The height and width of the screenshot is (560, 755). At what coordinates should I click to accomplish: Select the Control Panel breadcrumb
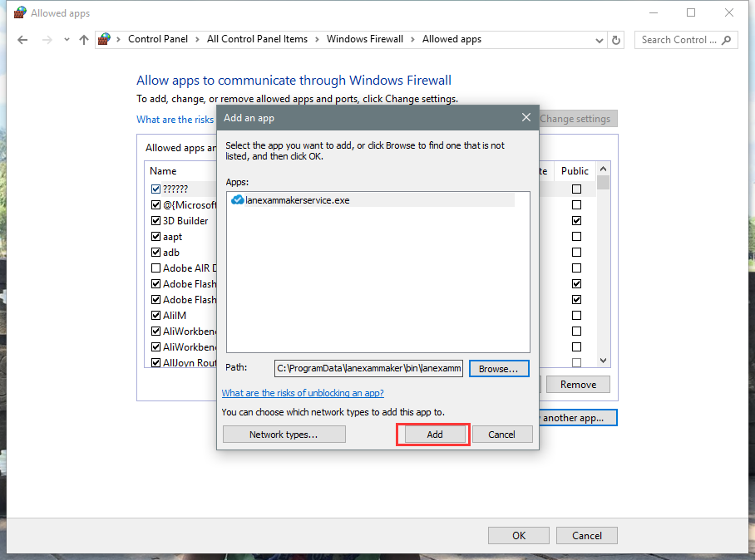[158, 39]
